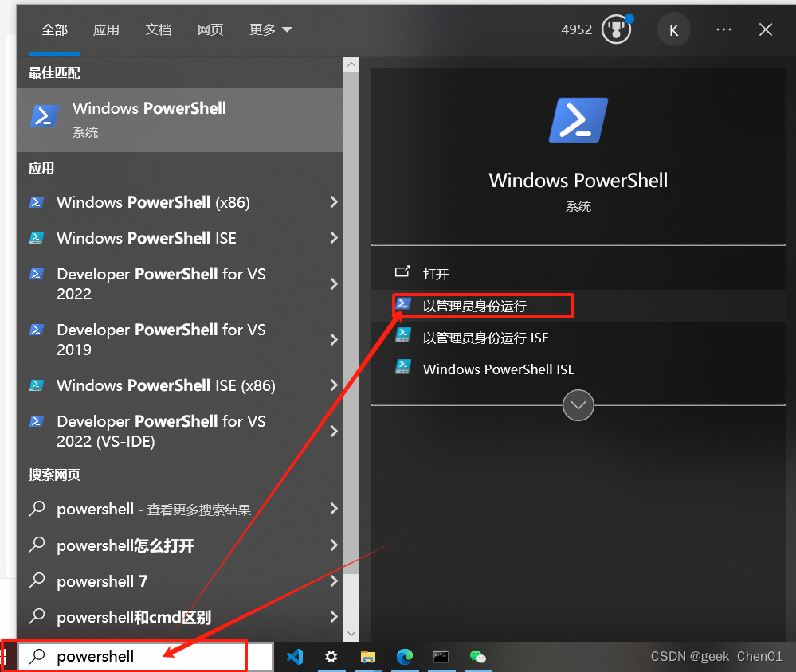Click scrollbar up arrow in results list
Image resolution: width=796 pixels, height=672 pixels.
[351, 64]
